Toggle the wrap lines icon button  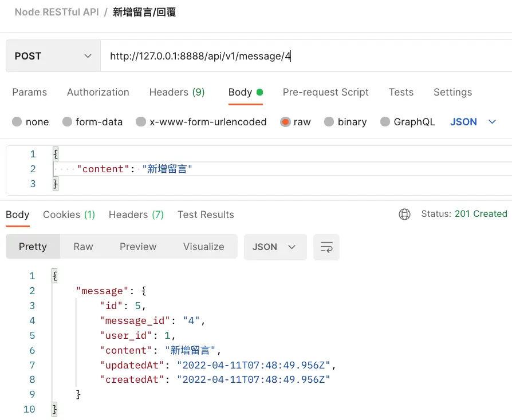click(x=326, y=247)
